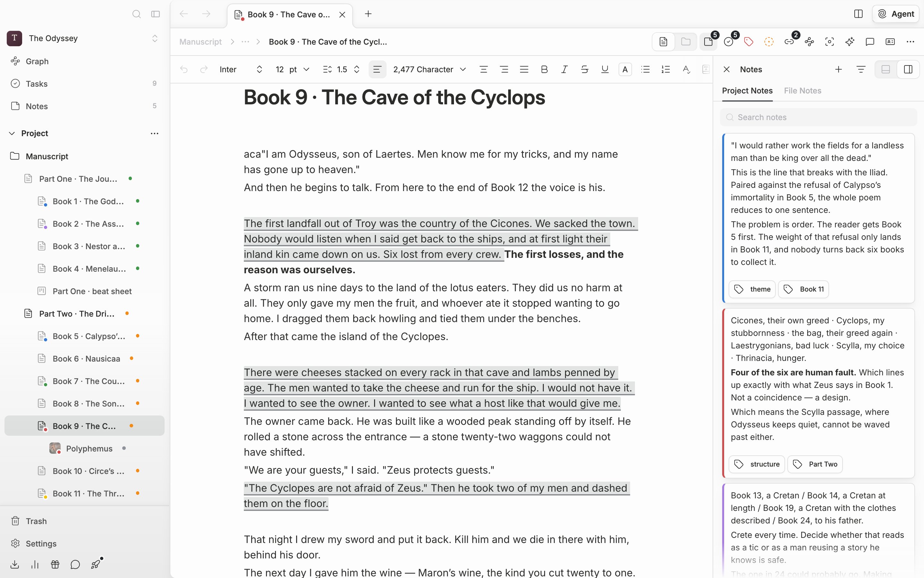
Task: Toggle center alignment
Action: tap(484, 69)
